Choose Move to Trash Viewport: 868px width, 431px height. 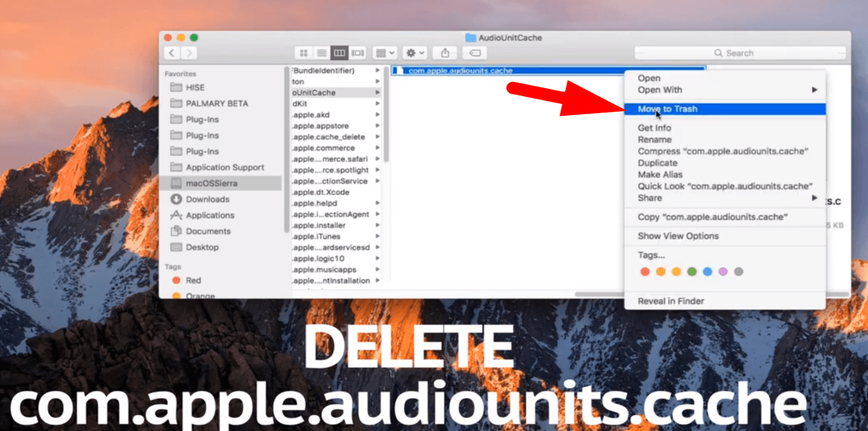pyautogui.click(x=724, y=109)
